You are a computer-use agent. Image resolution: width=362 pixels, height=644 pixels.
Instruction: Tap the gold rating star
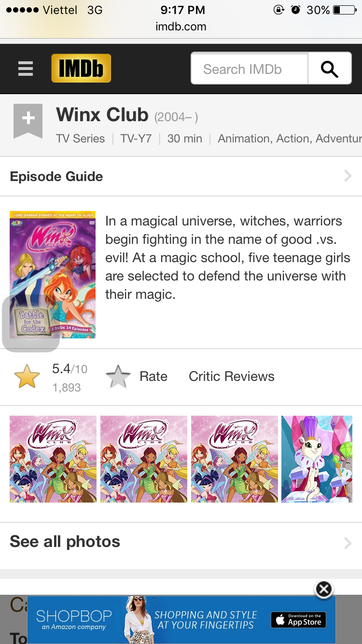click(27, 377)
